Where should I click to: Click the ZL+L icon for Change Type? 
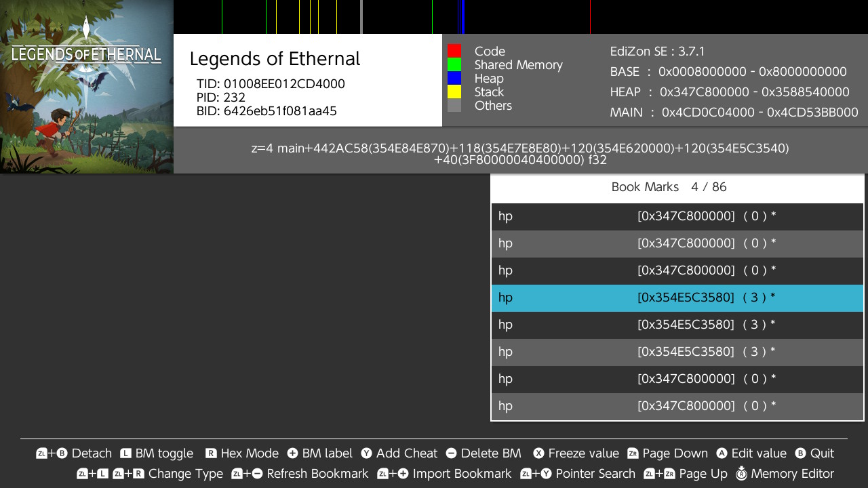pyautogui.click(x=92, y=474)
